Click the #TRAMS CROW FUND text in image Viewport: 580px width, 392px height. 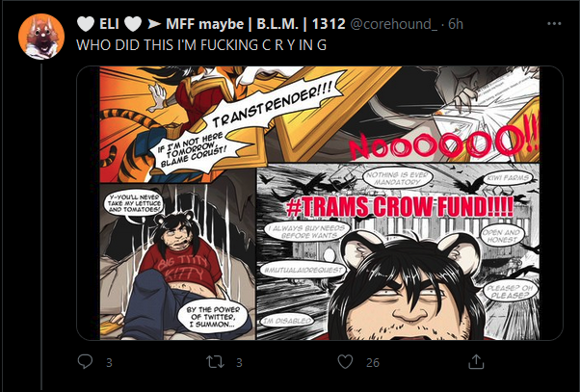pyautogui.click(x=400, y=206)
